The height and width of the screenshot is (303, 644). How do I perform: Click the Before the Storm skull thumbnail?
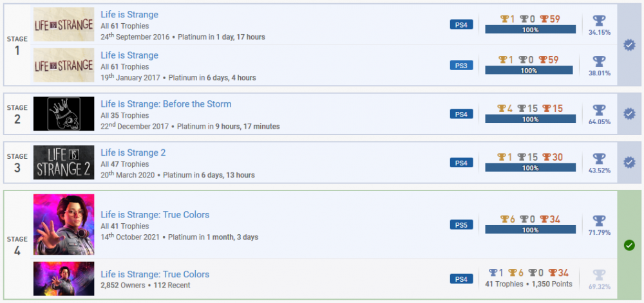click(x=64, y=114)
